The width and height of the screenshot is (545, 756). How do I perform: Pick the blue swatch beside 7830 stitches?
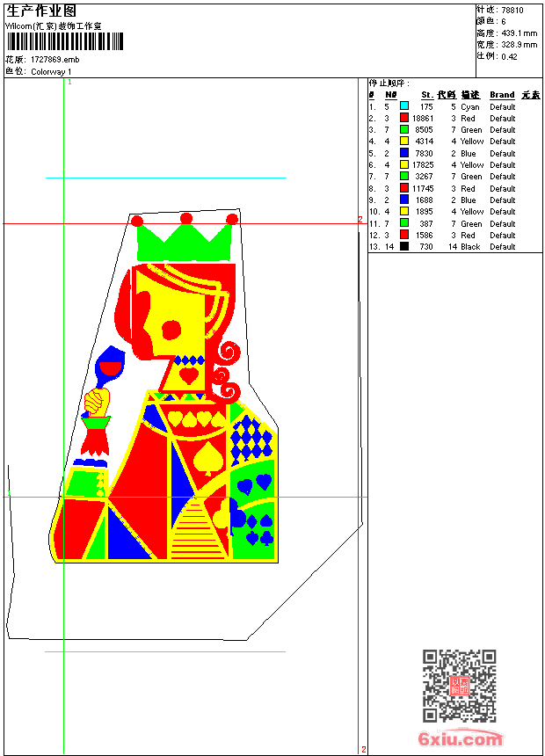pos(404,153)
